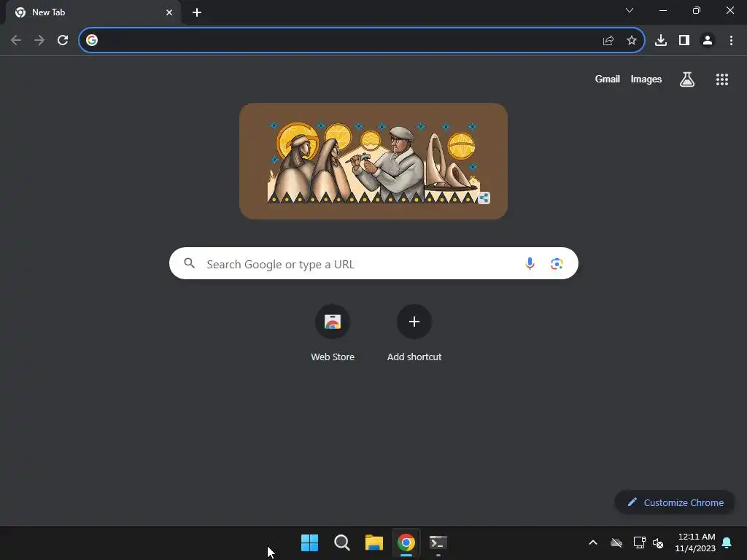Open the Downloads tray icon
This screenshot has width=747, height=560.
[x=661, y=41]
